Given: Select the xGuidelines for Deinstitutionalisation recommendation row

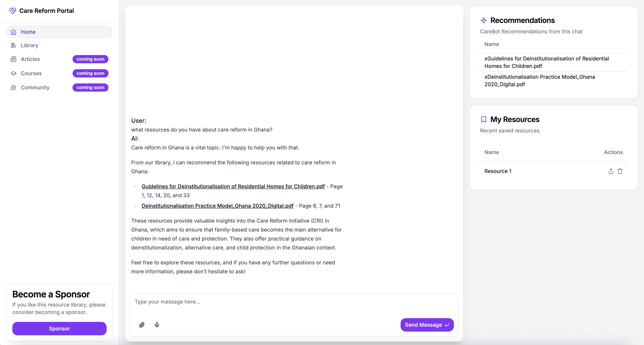Looking at the screenshot, I should click(x=547, y=62).
